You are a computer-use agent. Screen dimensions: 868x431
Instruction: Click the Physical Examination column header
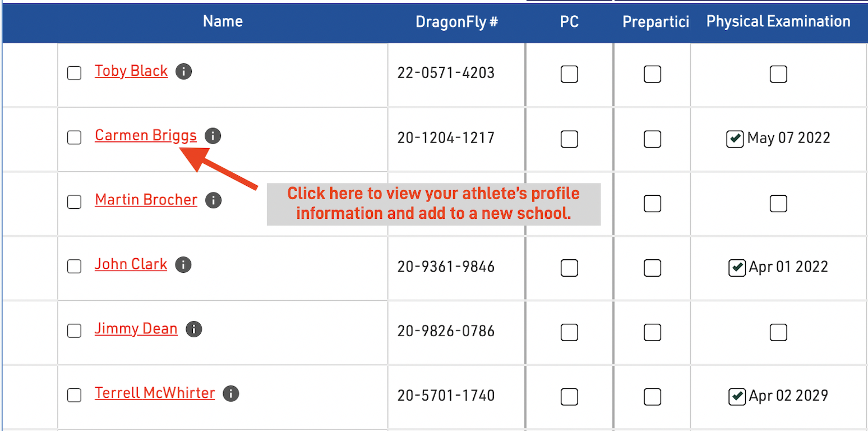point(778,22)
